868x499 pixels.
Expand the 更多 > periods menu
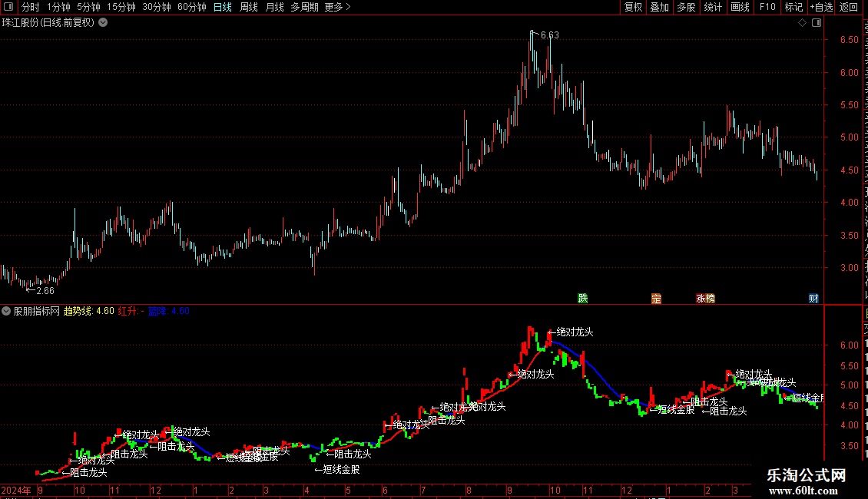[338, 7]
